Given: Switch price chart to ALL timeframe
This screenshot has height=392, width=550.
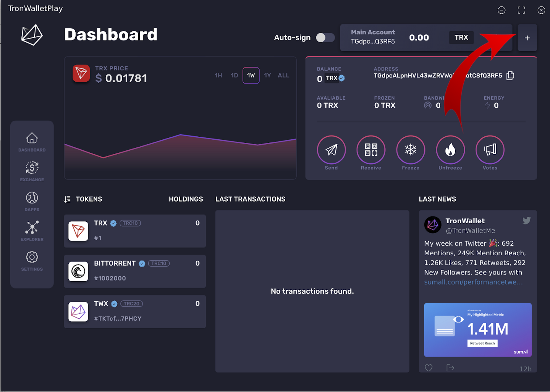Looking at the screenshot, I should 283,75.
